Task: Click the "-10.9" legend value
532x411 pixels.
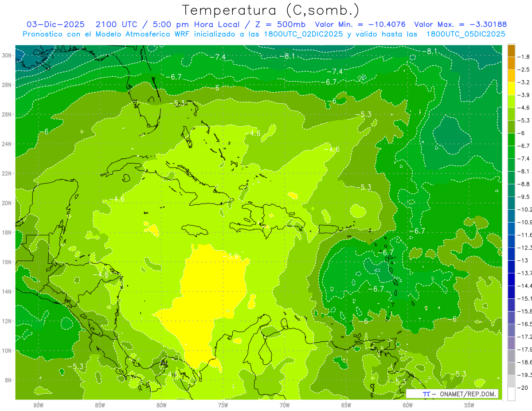Action: pyautogui.click(x=525, y=222)
